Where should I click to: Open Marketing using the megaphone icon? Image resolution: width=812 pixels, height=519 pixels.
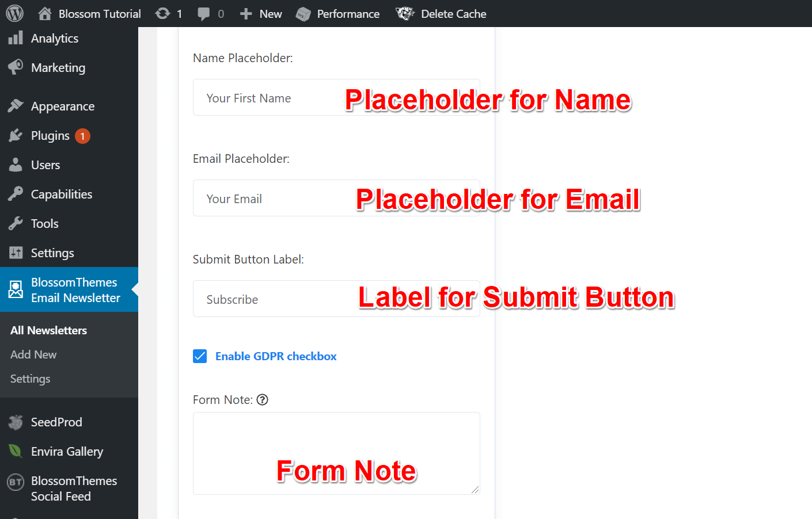point(16,67)
